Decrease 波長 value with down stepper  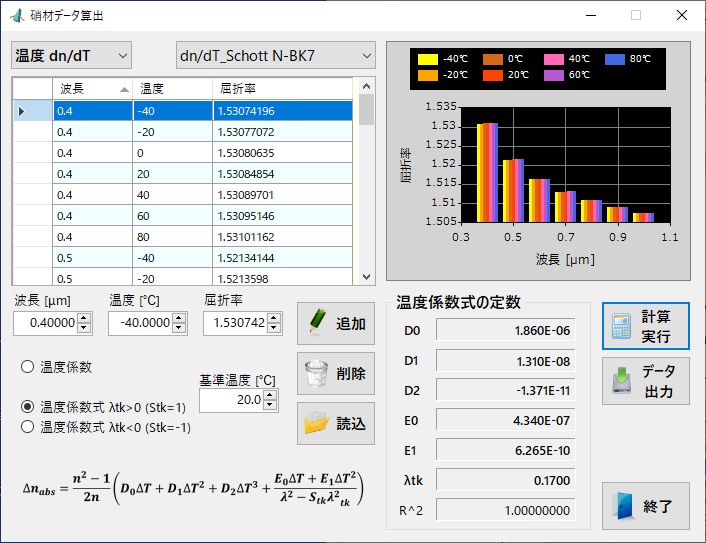(x=84, y=328)
